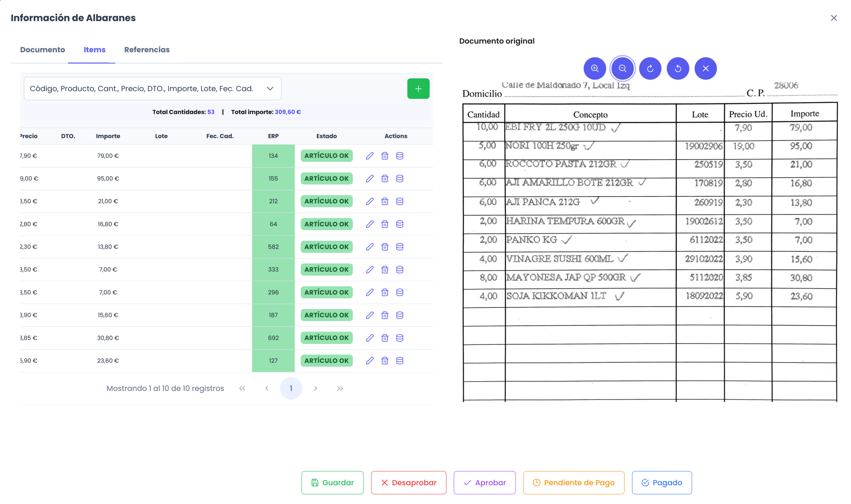
Task: Rotate the document clockwise
Action: click(650, 68)
